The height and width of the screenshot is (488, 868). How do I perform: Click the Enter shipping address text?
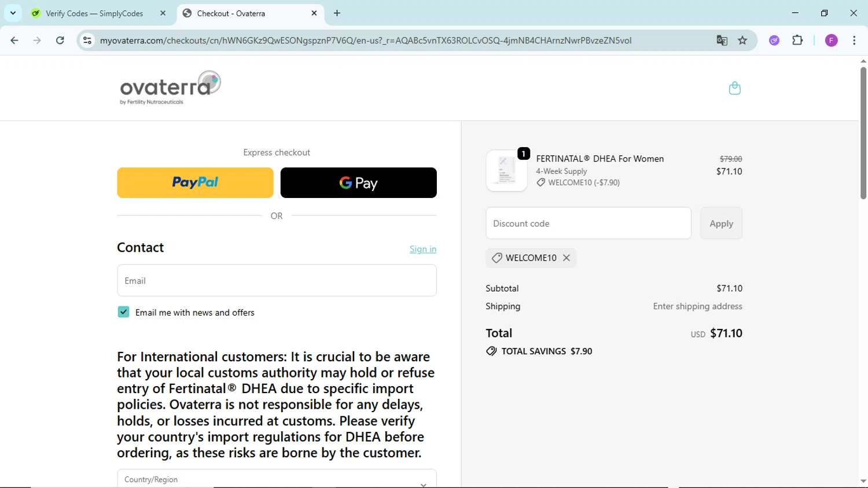pyautogui.click(x=697, y=306)
